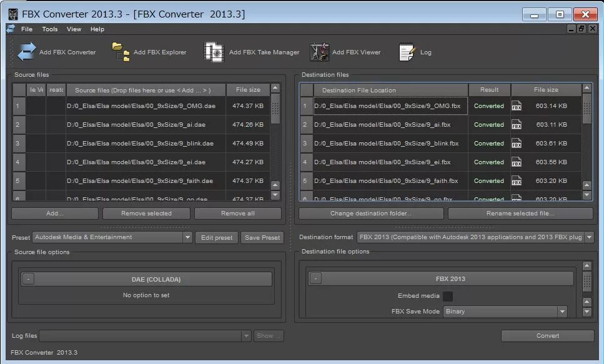Click FBX file icon for 9_OMG.fbx
The image size is (604, 364).
click(x=517, y=106)
